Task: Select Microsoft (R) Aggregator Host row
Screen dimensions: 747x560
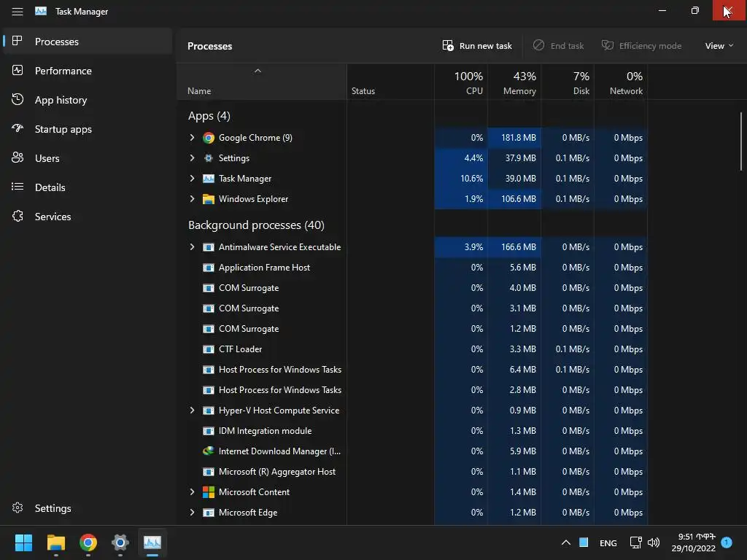Action: coord(412,472)
